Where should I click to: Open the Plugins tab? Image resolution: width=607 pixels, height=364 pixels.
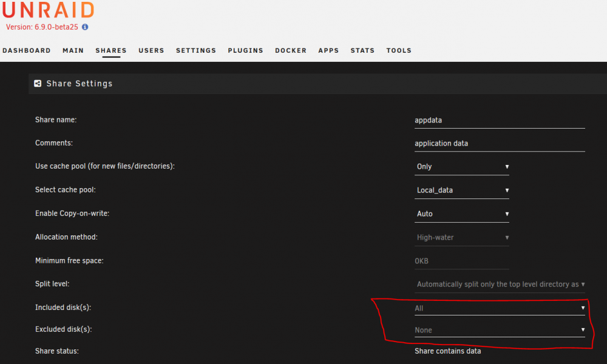tap(245, 51)
